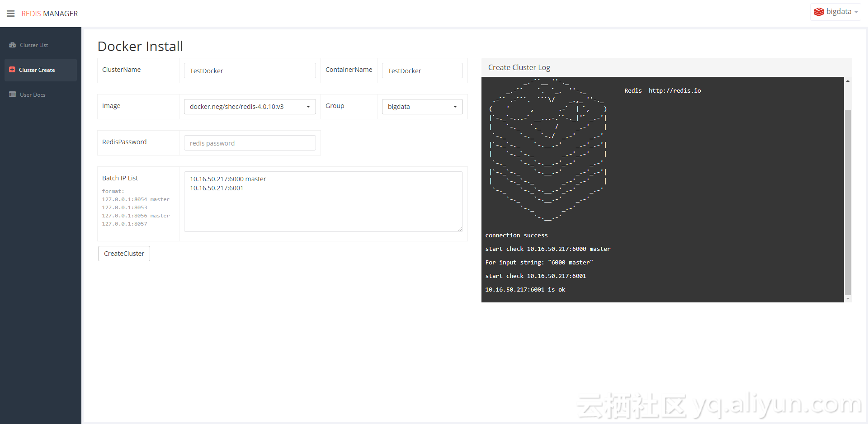868x424 pixels.
Task: Expand the Image selection dropdown
Action: point(250,107)
